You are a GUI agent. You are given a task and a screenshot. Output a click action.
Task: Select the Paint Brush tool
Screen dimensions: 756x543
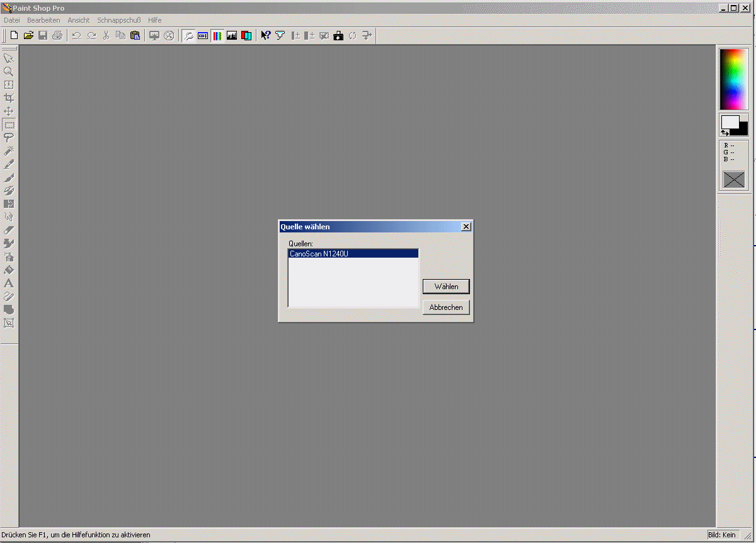tap(9, 177)
